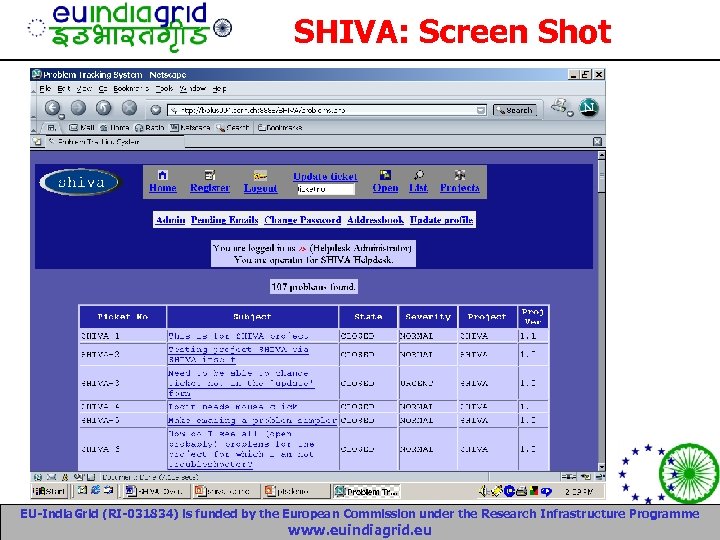Click scrollbar up arrow

(x=601, y=155)
